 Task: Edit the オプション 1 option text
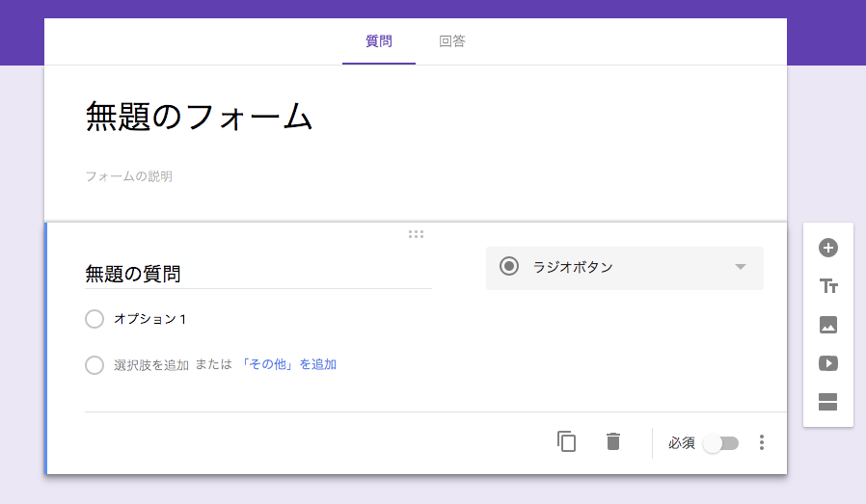(x=150, y=319)
